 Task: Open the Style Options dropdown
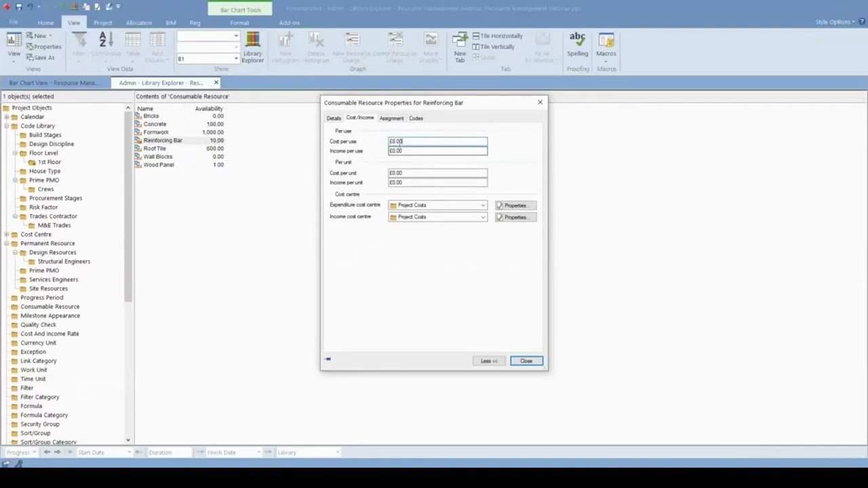835,22
